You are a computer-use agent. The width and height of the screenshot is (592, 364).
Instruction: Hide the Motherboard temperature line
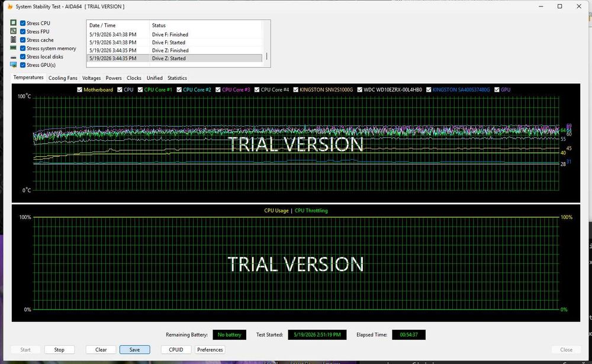[80, 89]
